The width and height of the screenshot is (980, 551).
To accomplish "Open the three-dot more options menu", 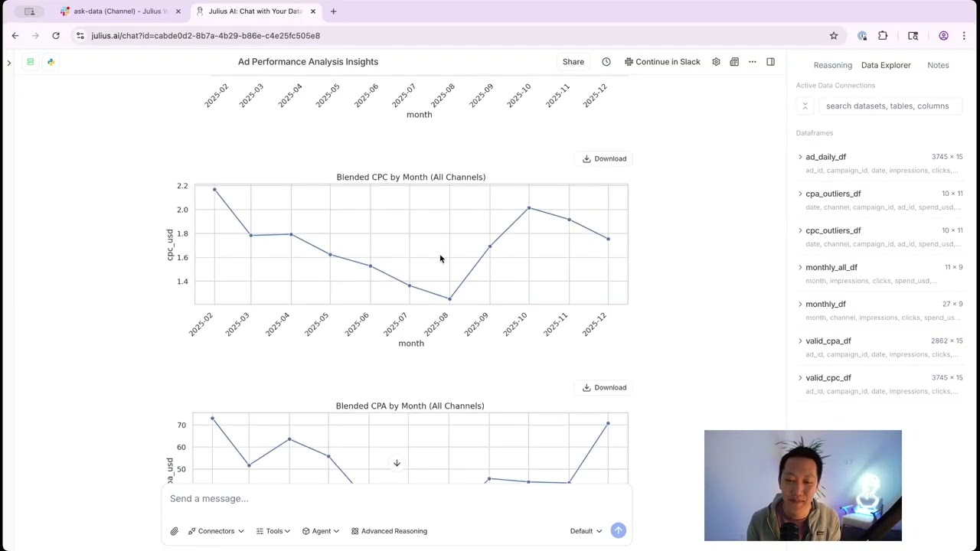I will 753,62.
